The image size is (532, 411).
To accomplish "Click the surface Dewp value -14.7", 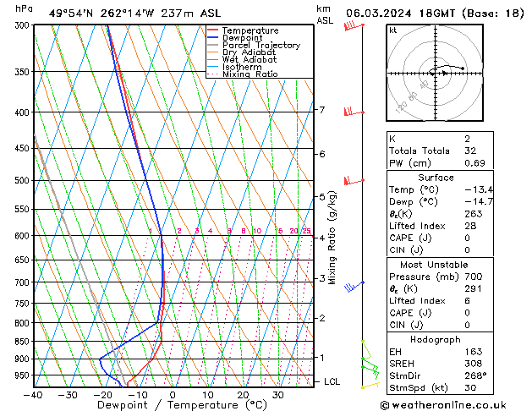I will [x=479, y=202].
